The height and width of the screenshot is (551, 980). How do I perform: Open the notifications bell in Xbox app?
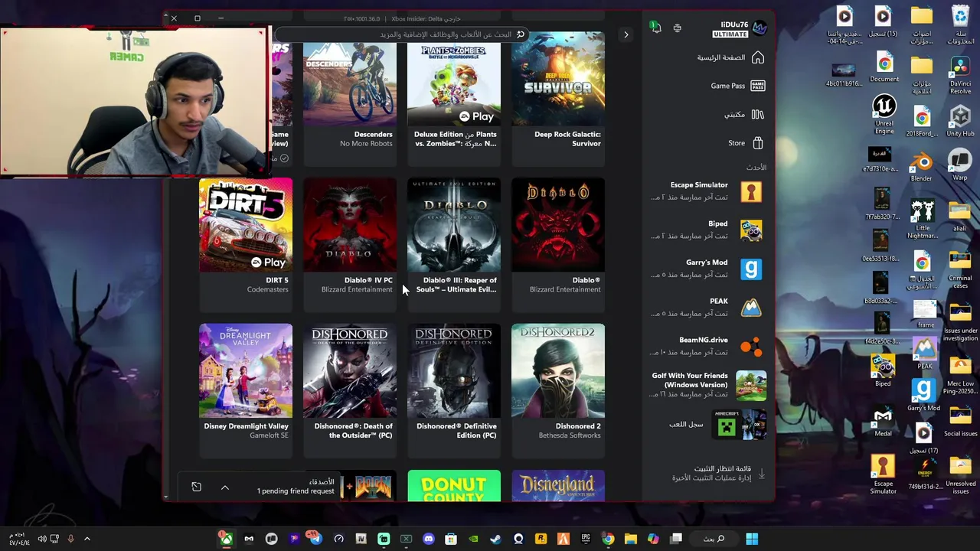coord(655,28)
